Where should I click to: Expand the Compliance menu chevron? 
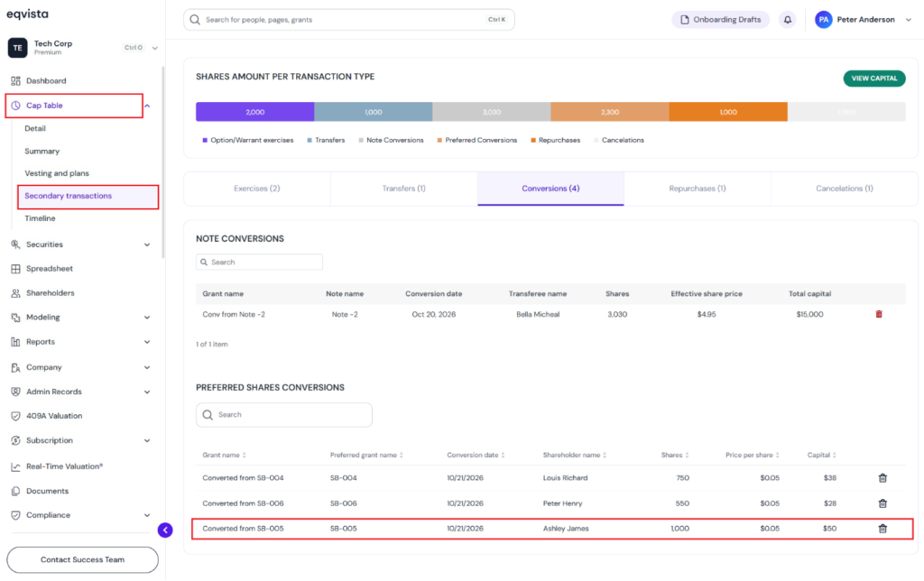(147, 516)
